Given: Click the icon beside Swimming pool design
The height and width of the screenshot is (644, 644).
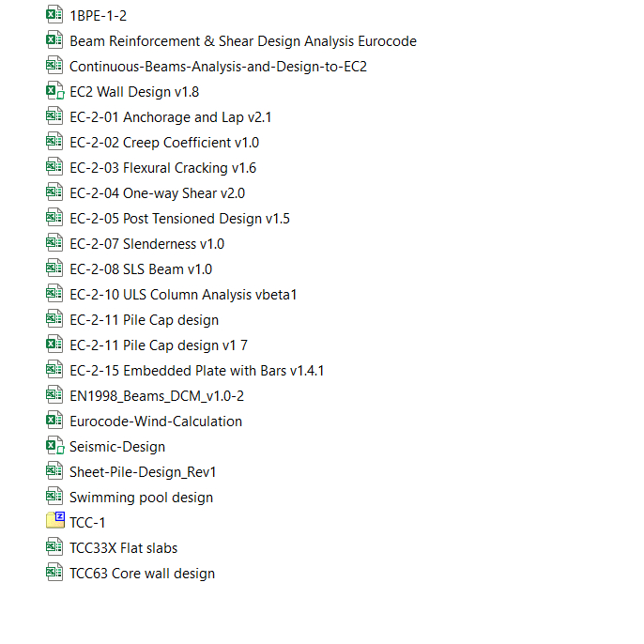Looking at the screenshot, I should (x=55, y=497).
